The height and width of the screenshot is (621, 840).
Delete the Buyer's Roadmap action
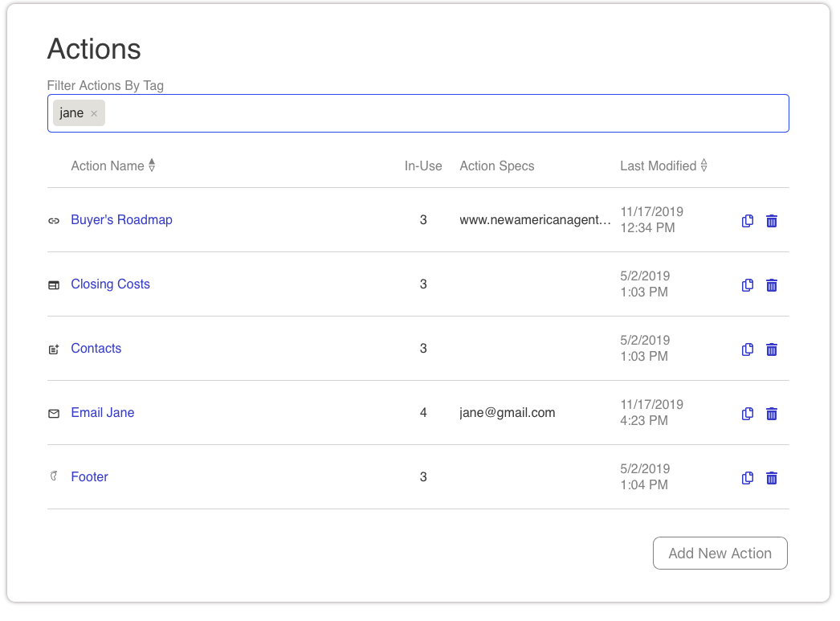772,221
